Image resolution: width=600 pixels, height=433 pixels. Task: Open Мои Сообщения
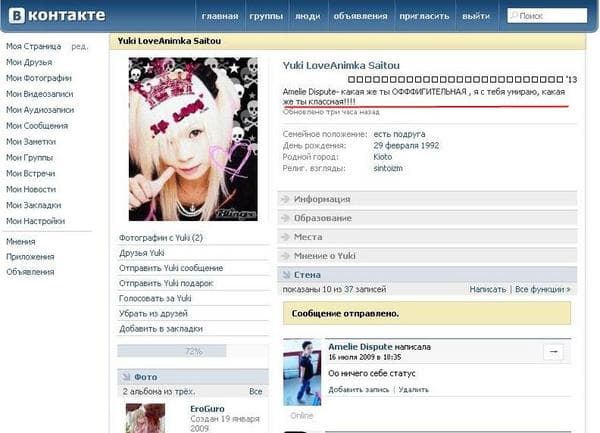[x=37, y=126]
